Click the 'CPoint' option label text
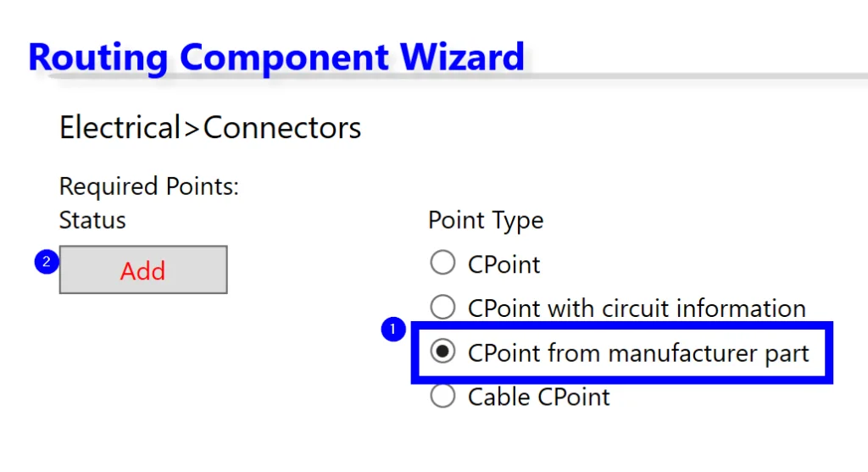This screenshot has width=868, height=472. (504, 264)
